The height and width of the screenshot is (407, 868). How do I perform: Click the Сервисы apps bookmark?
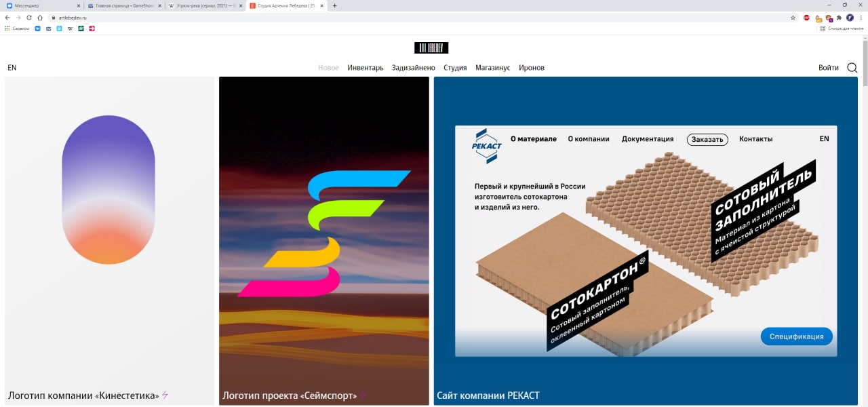(x=17, y=28)
